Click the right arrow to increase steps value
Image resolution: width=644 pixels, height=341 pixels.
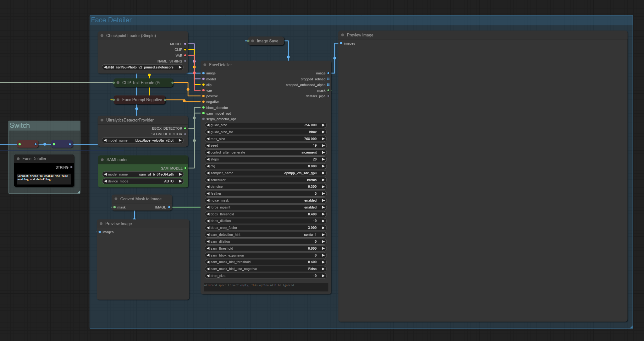coord(323,159)
